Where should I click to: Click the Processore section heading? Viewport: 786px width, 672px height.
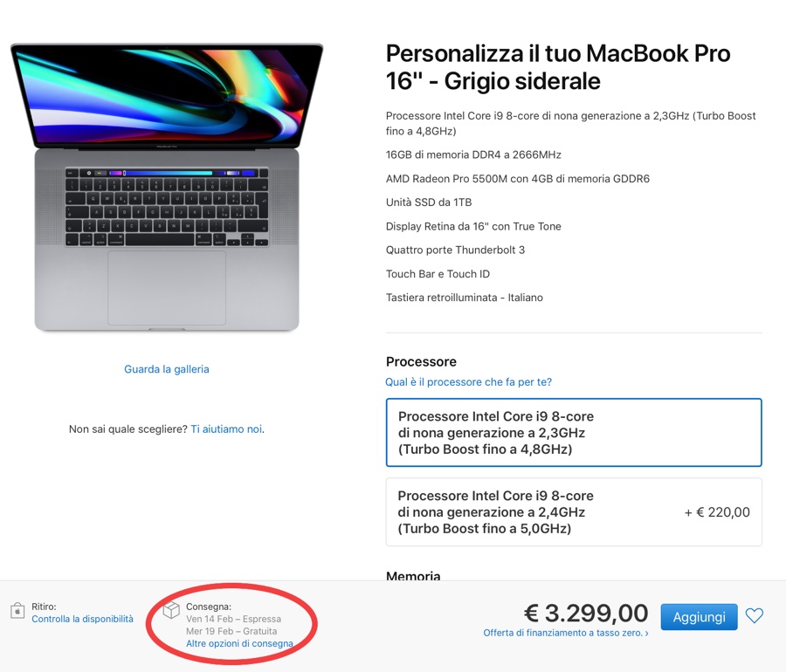pos(421,361)
